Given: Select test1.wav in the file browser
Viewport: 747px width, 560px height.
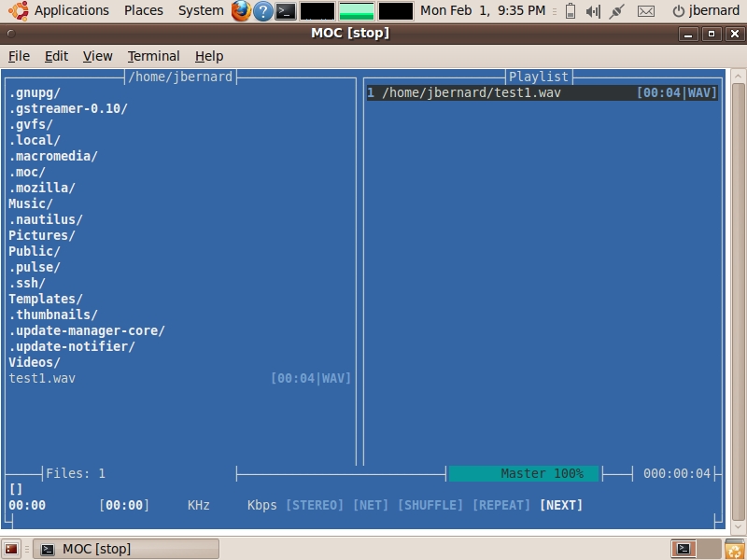Looking at the screenshot, I should (42, 378).
